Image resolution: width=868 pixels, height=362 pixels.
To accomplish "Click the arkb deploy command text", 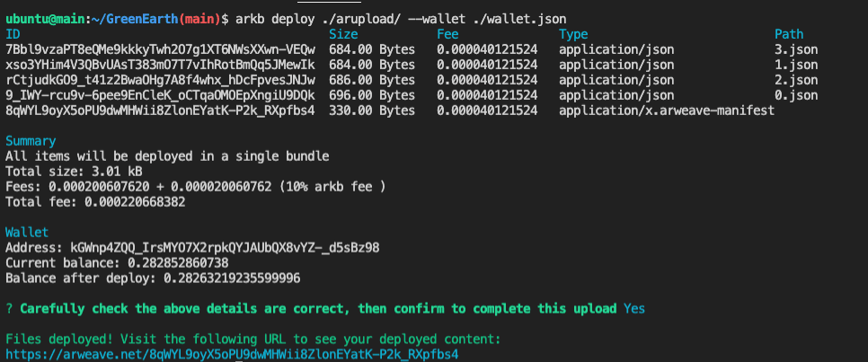I will point(400,19).
